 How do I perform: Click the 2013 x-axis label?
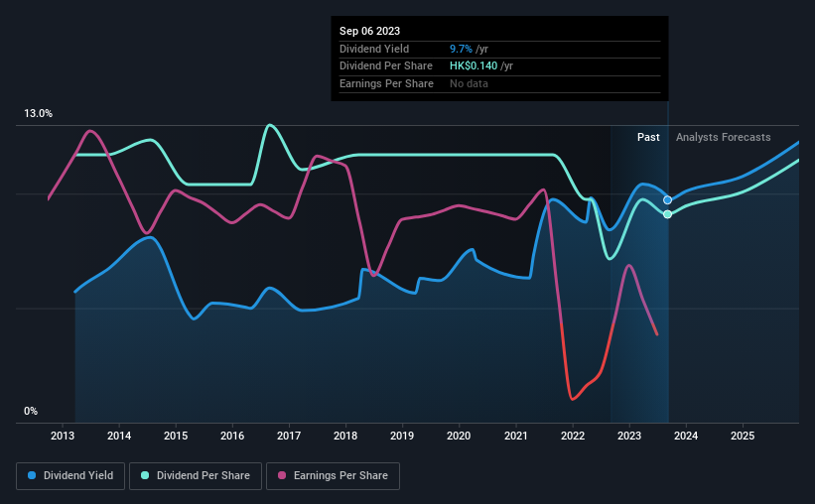[x=63, y=436]
